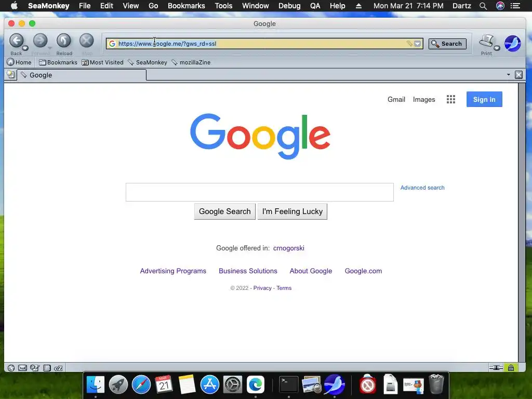Open the SeaMonkey bookmark
The height and width of the screenshot is (399, 532).
[148, 62]
